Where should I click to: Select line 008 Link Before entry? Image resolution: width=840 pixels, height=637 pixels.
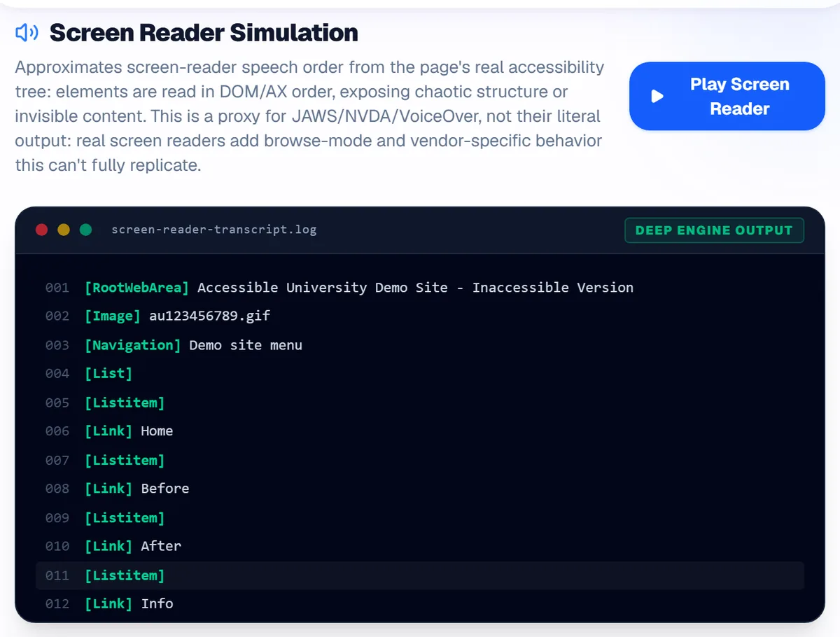click(420, 489)
